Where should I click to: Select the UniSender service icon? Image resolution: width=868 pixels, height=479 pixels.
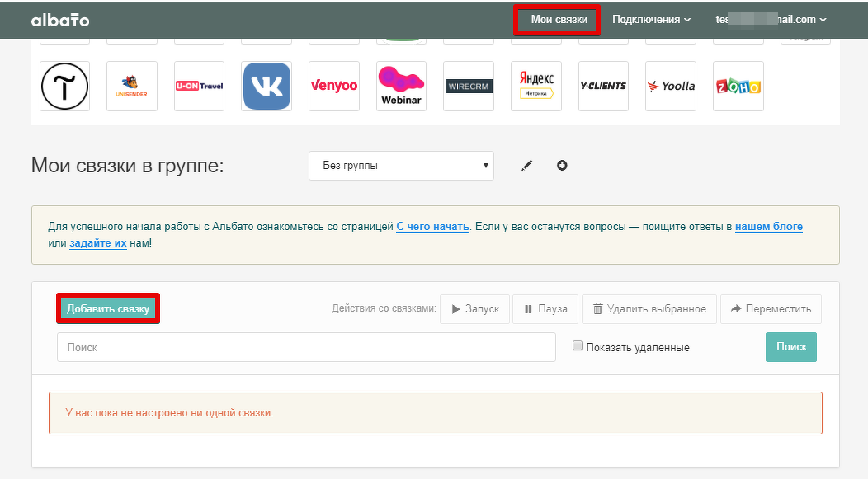pos(132,87)
